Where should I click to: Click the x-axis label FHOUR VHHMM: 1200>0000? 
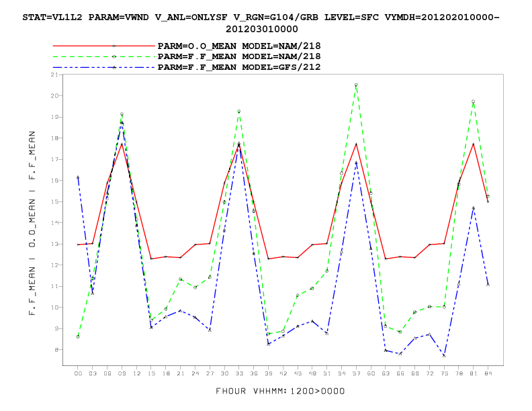[280, 391]
